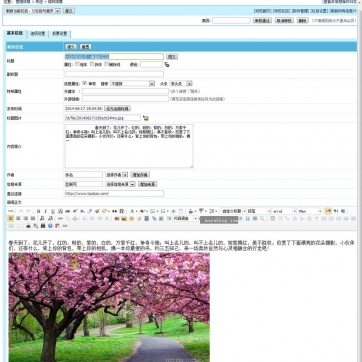This screenshot has width=362, height=362.
Task: Toggle underline formatting in editor toolbar
Action: coord(53,211)
